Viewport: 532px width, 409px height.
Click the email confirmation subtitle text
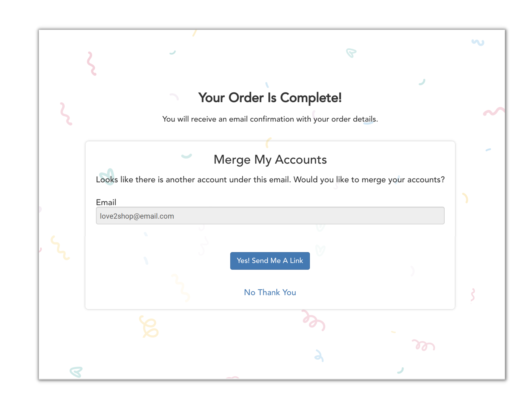(x=270, y=119)
